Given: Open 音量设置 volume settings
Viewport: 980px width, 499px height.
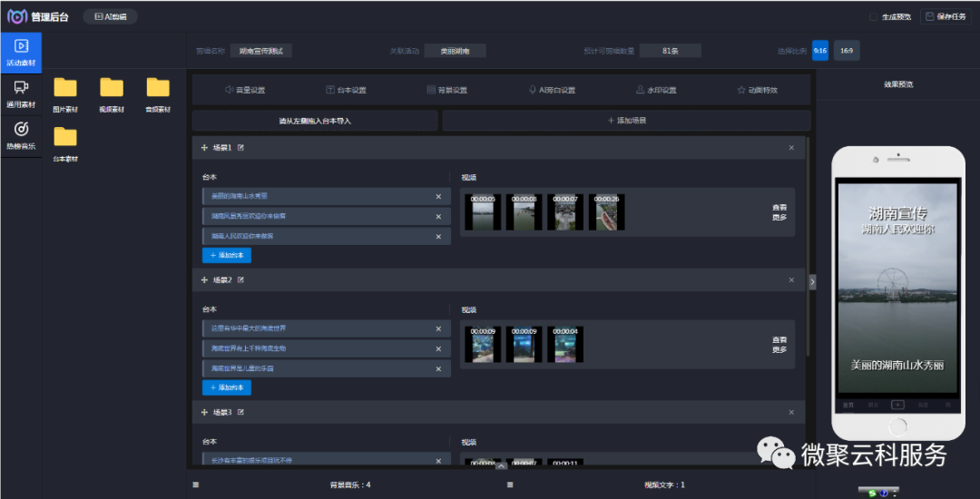Looking at the screenshot, I should point(245,90).
